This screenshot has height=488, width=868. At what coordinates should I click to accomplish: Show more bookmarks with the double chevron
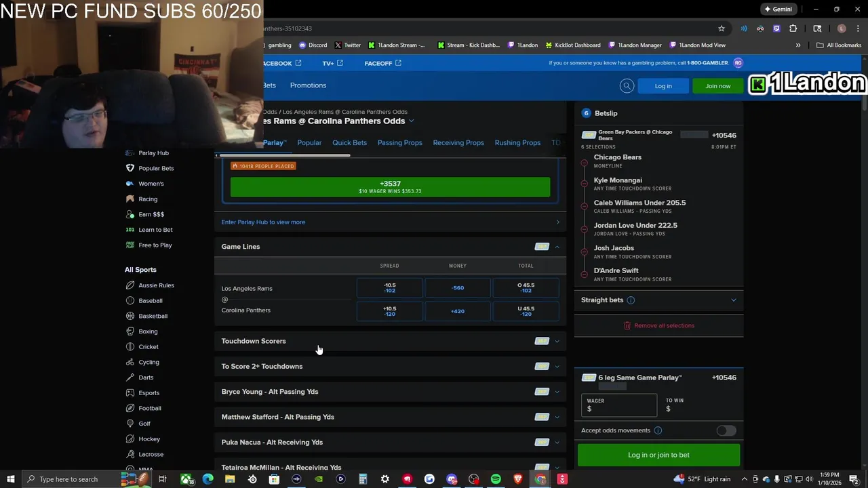pyautogui.click(x=798, y=45)
